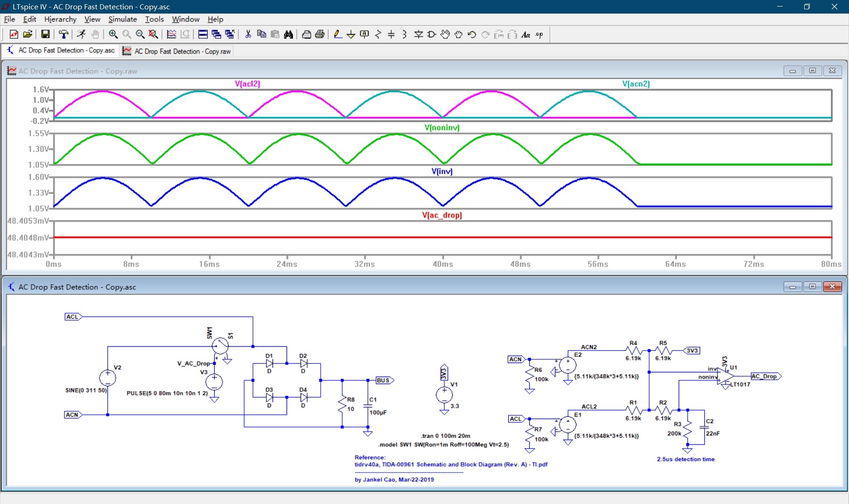Choose the Capacitor placement tool
Screen dimensions: 849x504
point(391,35)
